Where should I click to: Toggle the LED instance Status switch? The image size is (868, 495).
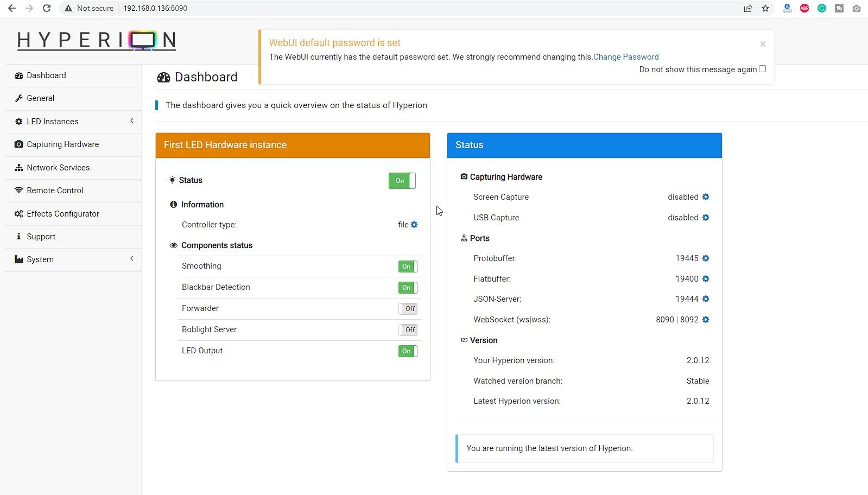(402, 181)
